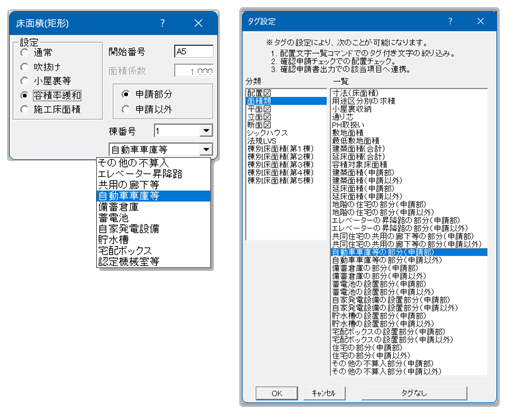The width and height of the screenshot is (507, 414).
Task: Click the OK button
Action: [277, 393]
